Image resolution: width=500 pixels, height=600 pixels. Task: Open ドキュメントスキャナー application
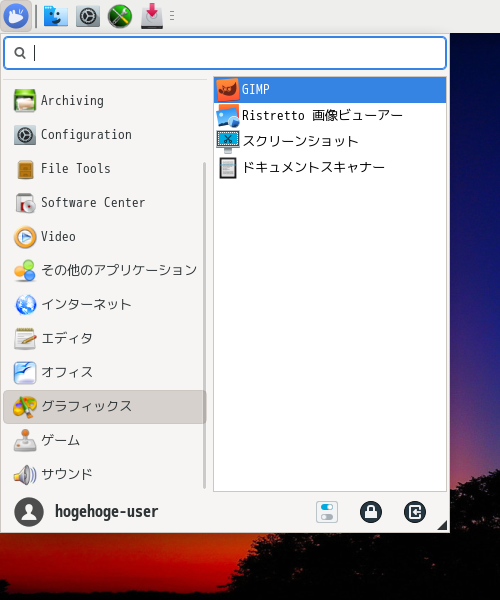[330, 168]
